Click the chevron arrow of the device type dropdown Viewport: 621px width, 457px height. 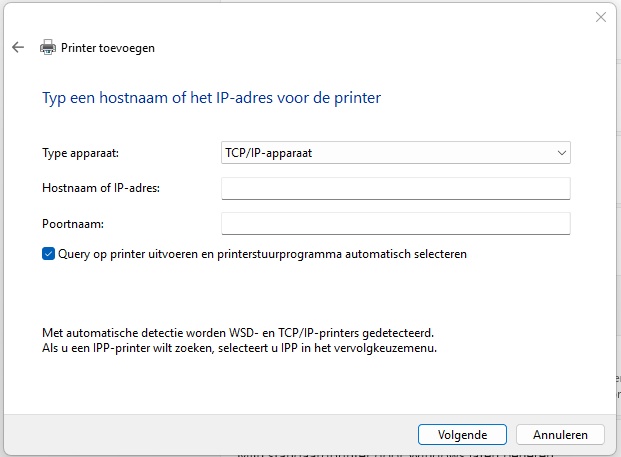pos(561,153)
